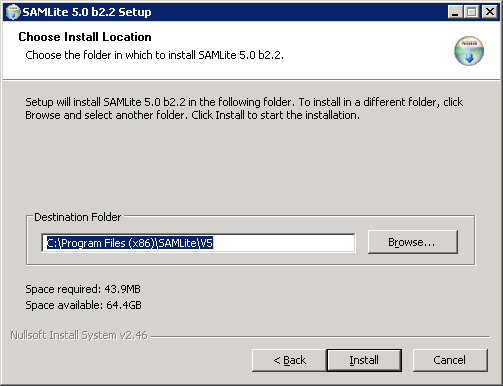Click the 'Destination Folder' group label

coord(78,217)
